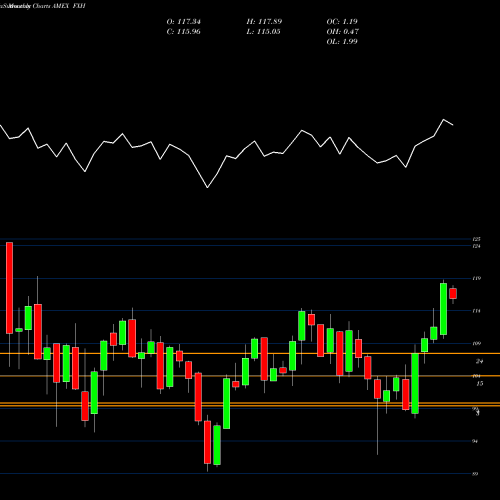Viewport: 500px width, 500px height.
Task: Click the 94 price axis label
Action: [475, 441]
